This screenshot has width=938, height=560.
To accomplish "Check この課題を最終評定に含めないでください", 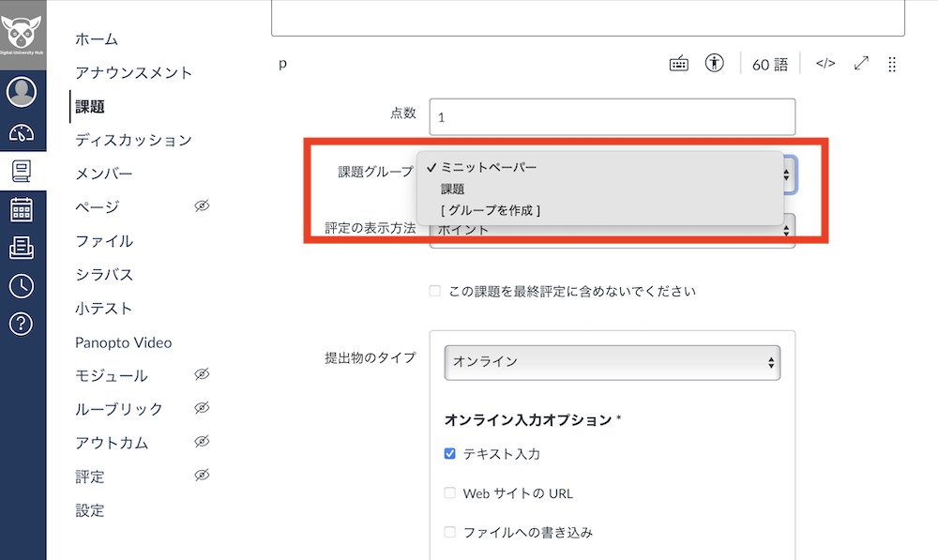I will coord(434,291).
